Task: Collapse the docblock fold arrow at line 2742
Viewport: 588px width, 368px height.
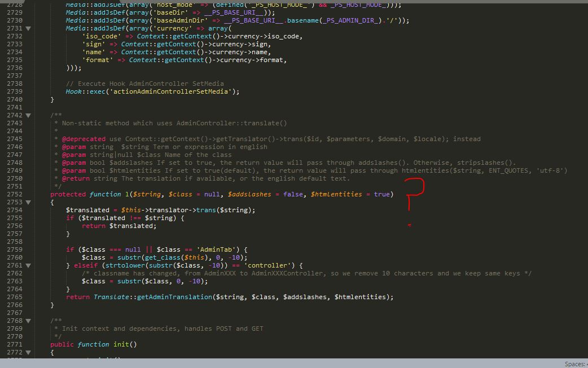Action: [28, 116]
